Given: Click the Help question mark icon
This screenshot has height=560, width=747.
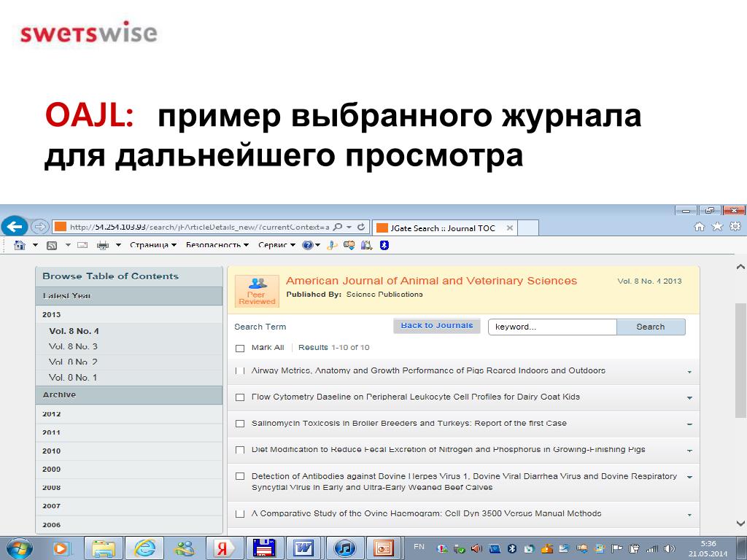Looking at the screenshot, I should tap(307, 245).
